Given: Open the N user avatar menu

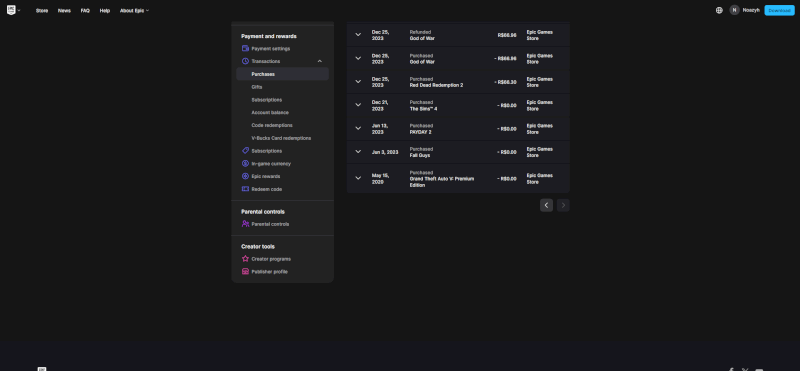Looking at the screenshot, I should (x=734, y=10).
